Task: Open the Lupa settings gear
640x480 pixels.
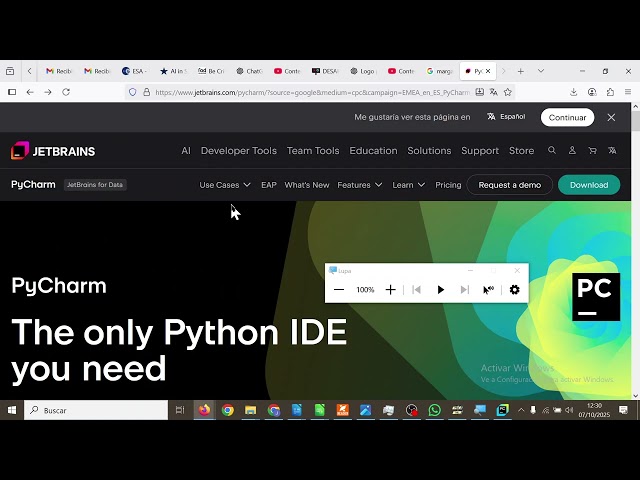Action: (514, 290)
